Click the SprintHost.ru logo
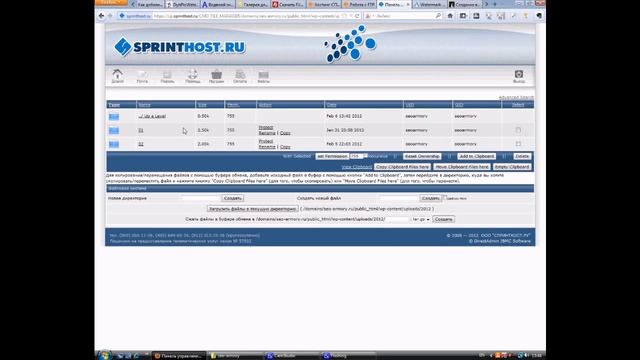This screenshot has width=640, height=360. coord(180,47)
